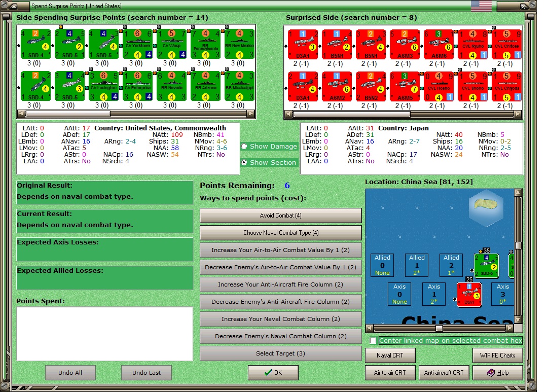Choose the BB Nevada battleship counter
The image size is (548, 392).
tap(172, 86)
